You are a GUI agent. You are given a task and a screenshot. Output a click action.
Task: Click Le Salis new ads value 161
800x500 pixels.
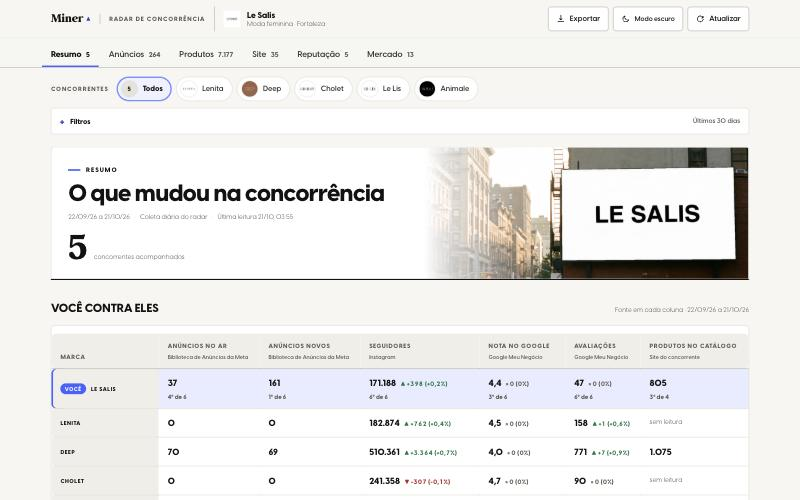coord(274,383)
